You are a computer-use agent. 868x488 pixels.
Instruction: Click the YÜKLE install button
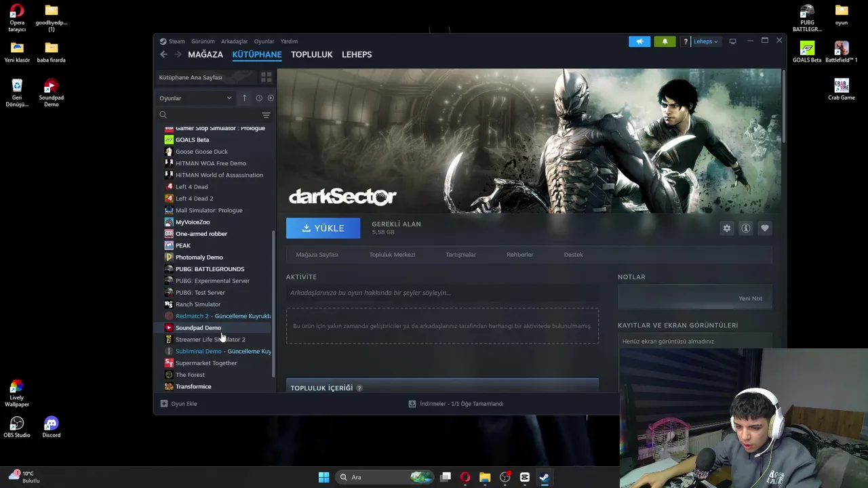point(323,228)
